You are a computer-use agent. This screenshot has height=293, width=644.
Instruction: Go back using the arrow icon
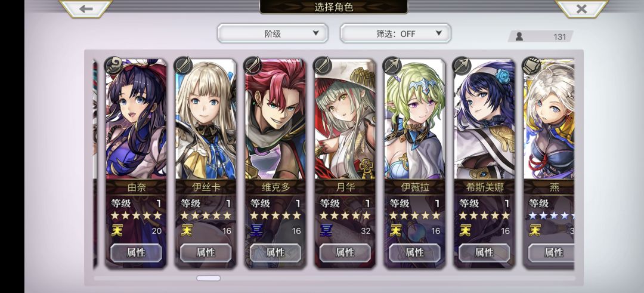click(86, 8)
